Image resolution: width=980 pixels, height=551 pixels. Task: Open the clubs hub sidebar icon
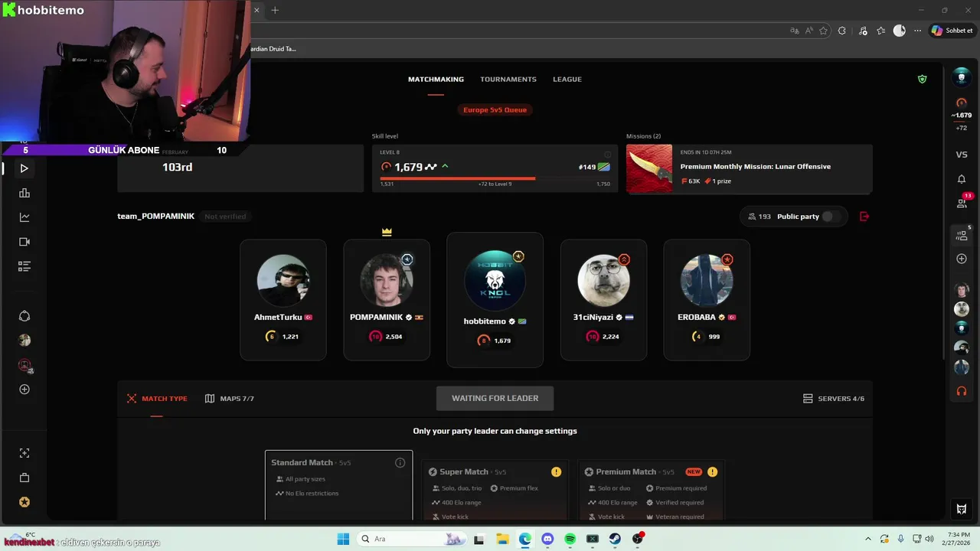pos(24,316)
